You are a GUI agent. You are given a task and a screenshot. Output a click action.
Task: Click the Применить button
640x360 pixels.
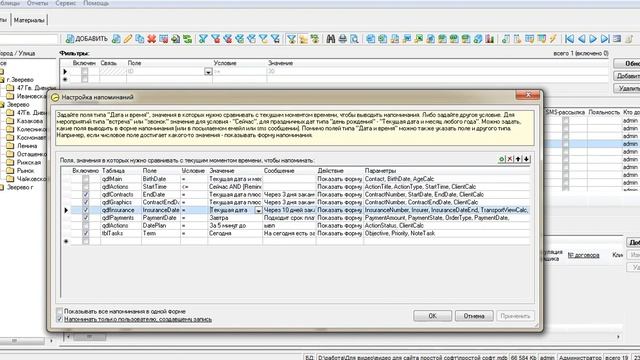515,316
